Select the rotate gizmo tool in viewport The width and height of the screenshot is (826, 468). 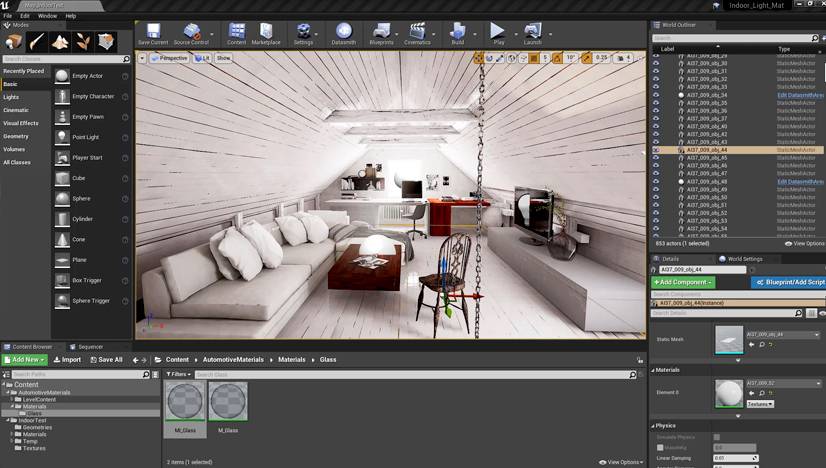489,58
